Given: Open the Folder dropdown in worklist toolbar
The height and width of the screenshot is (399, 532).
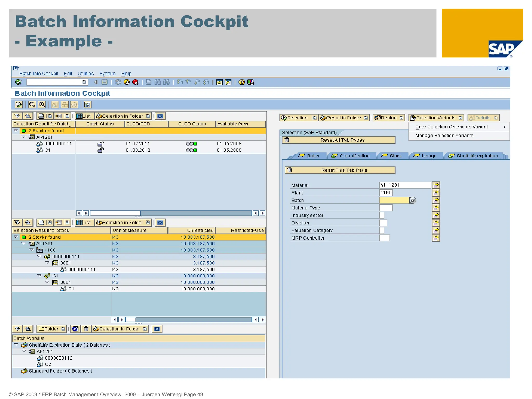Looking at the screenshot, I should [x=63, y=329].
